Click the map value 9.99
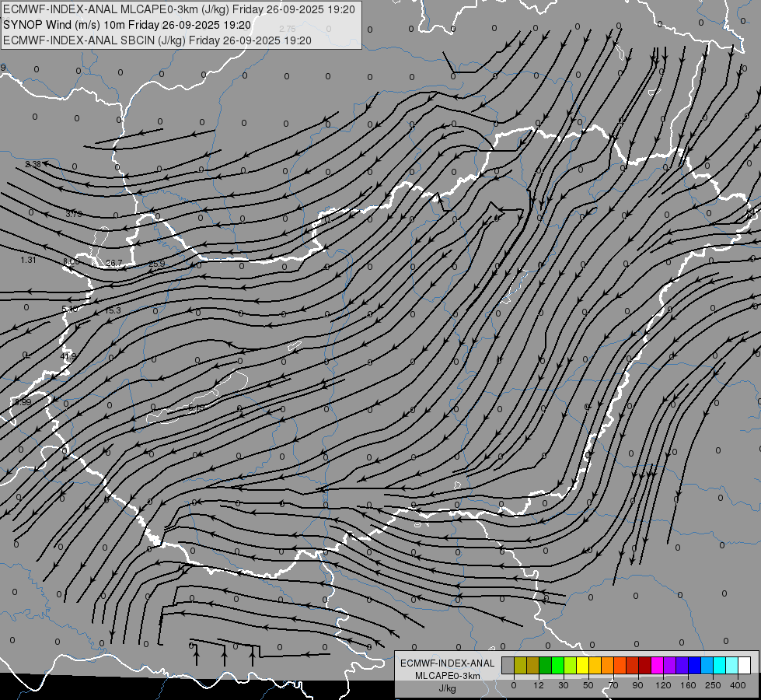This screenshot has width=761, height=700. (23, 402)
